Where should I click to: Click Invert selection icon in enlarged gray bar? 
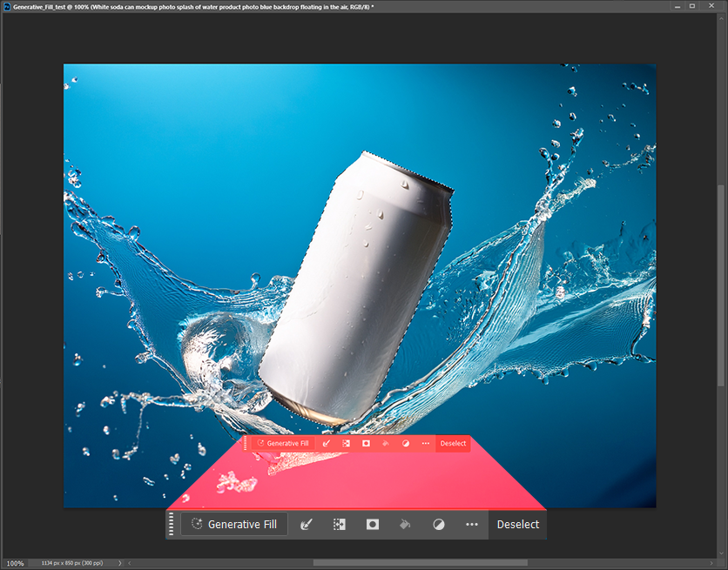pyautogui.click(x=340, y=525)
